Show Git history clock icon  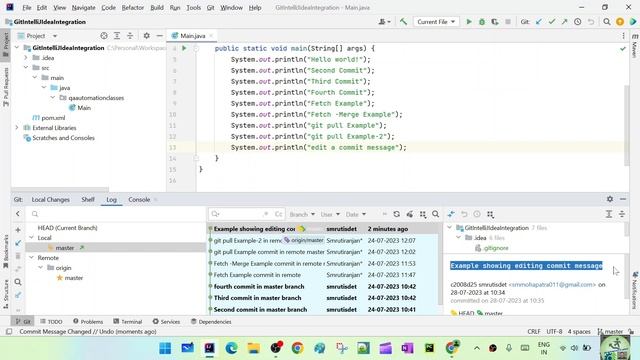point(578,22)
